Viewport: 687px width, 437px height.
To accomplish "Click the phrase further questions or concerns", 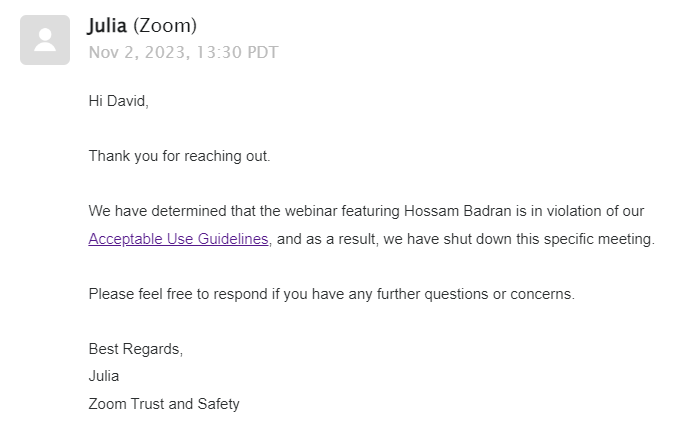I will (x=476, y=294).
